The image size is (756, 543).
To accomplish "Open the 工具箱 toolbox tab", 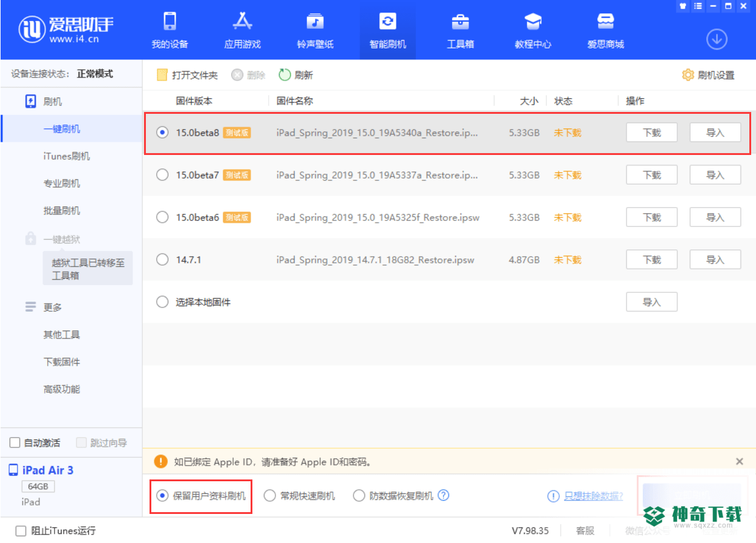I will pyautogui.click(x=460, y=30).
